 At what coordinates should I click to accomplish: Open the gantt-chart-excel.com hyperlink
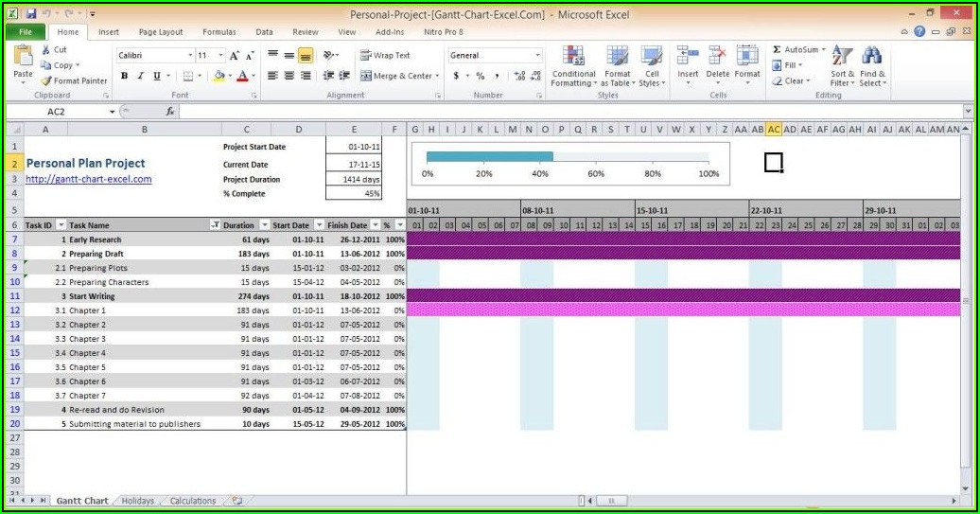[x=88, y=179]
